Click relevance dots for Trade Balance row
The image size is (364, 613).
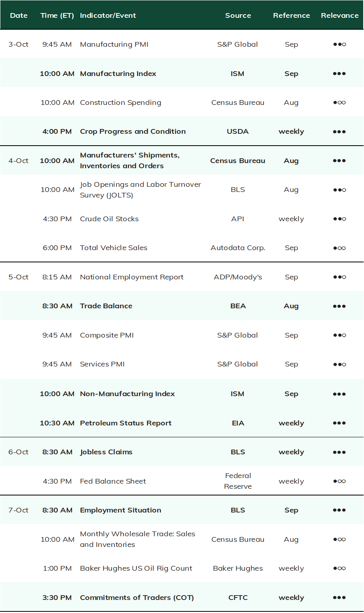339,306
